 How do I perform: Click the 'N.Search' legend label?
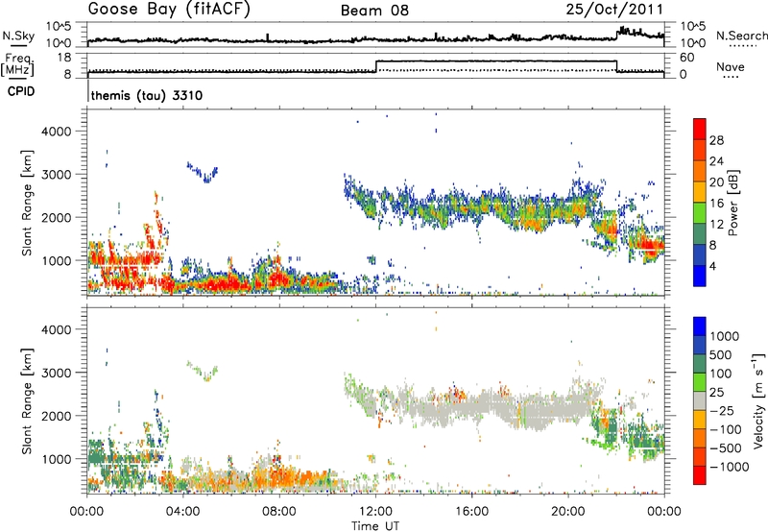[x=742, y=36]
